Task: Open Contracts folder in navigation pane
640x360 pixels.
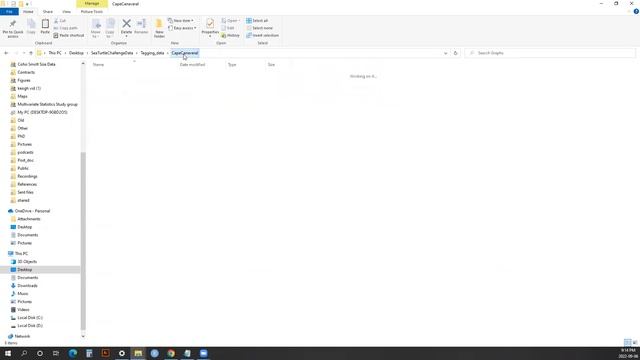Action: click(x=26, y=72)
